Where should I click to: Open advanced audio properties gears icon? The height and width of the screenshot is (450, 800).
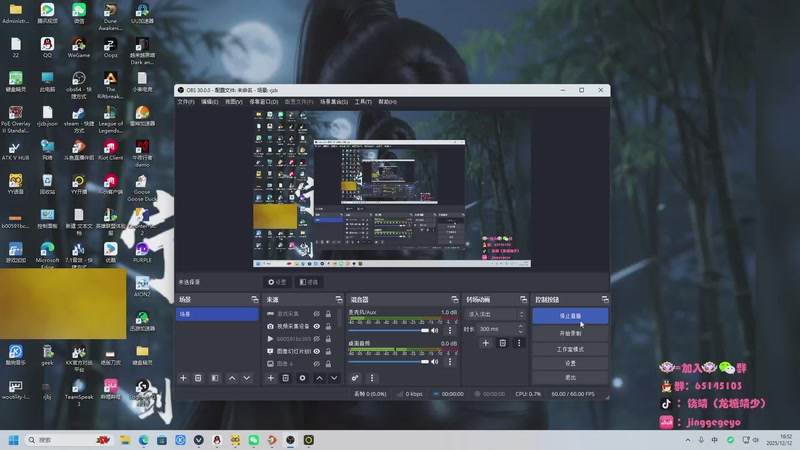(x=355, y=378)
